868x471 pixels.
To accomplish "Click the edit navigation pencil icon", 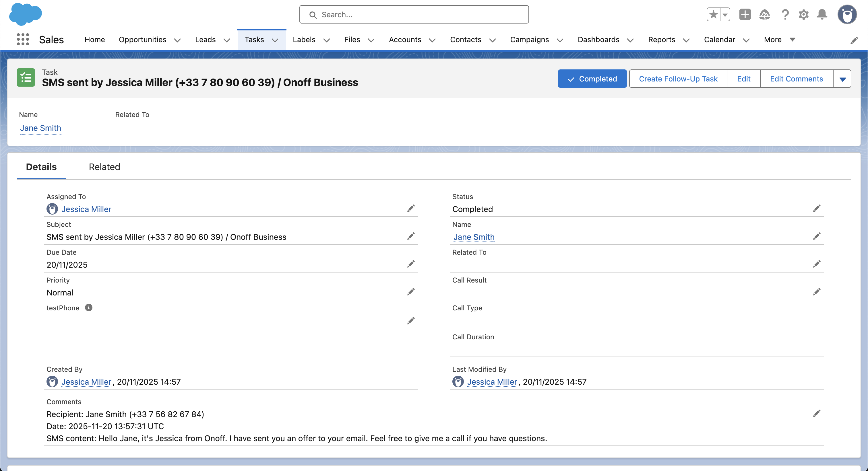I will [854, 40].
